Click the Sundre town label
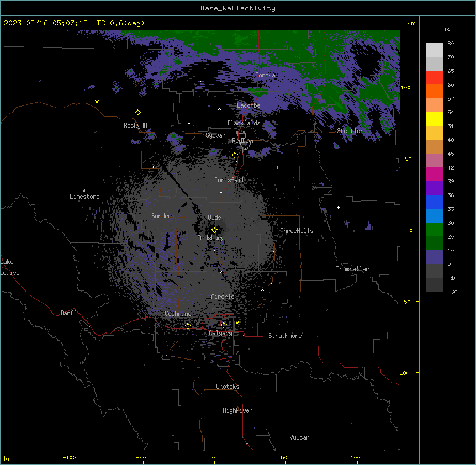476x465 pixels. point(161,216)
